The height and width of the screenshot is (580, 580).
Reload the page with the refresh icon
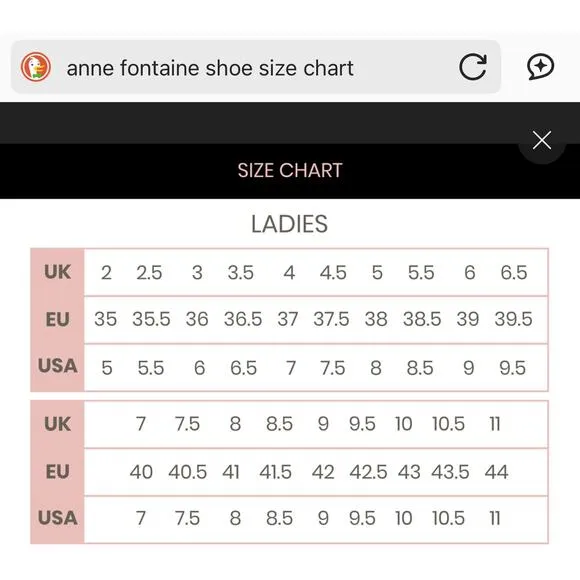click(x=473, y=67)
